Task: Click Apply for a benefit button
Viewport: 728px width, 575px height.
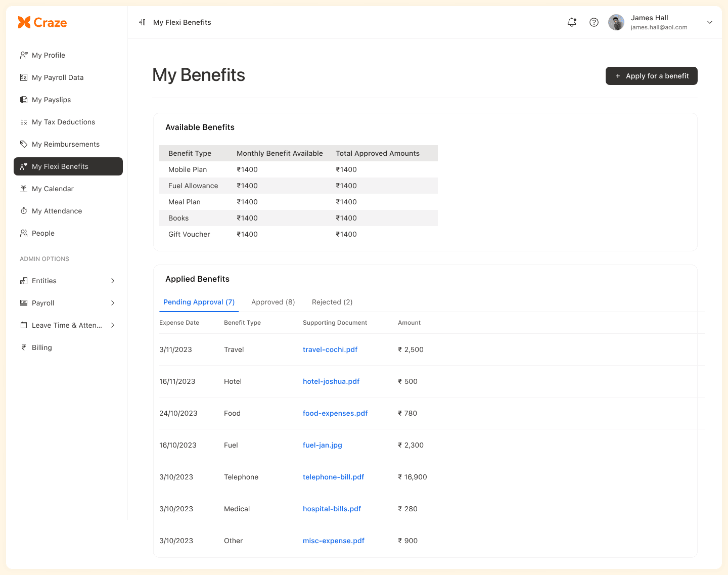Action: tap(652, 76)
